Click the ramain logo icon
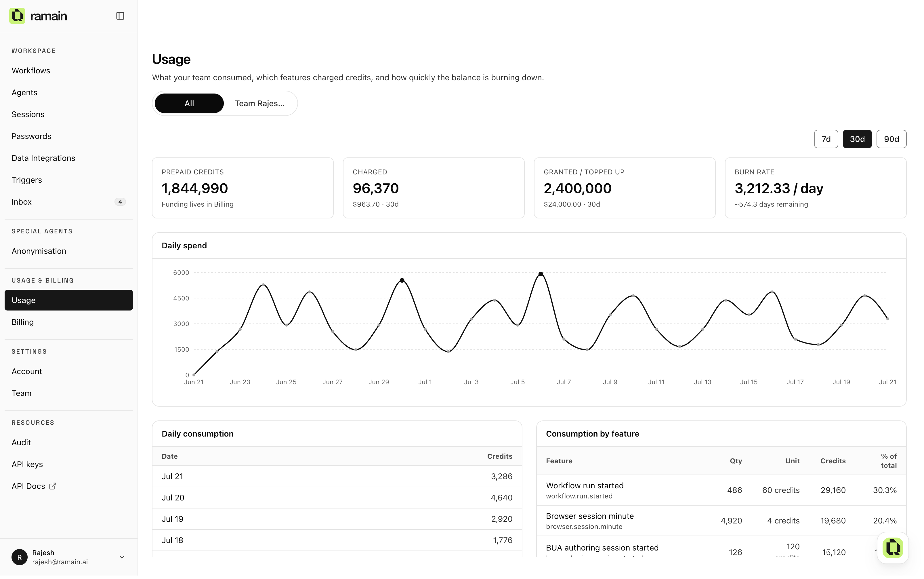The width and height of the screenshot is (924, 579). (x=17, y=16)
